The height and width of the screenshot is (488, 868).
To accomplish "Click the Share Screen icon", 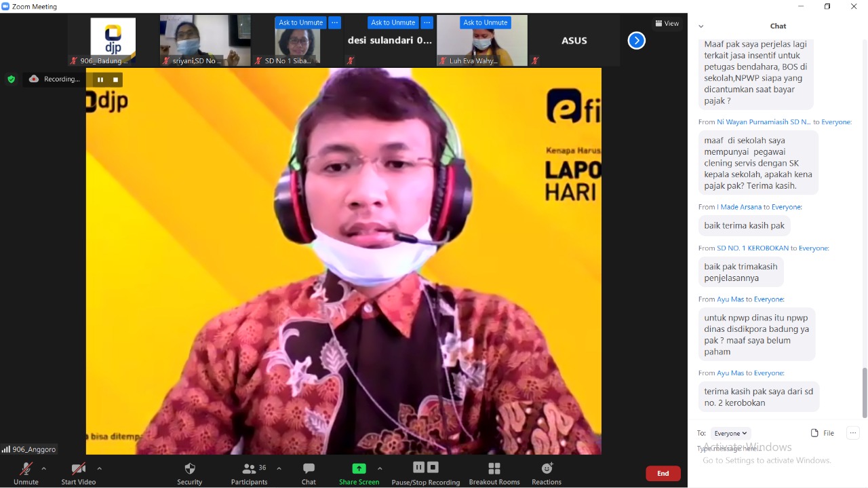I will coord(359,469).
